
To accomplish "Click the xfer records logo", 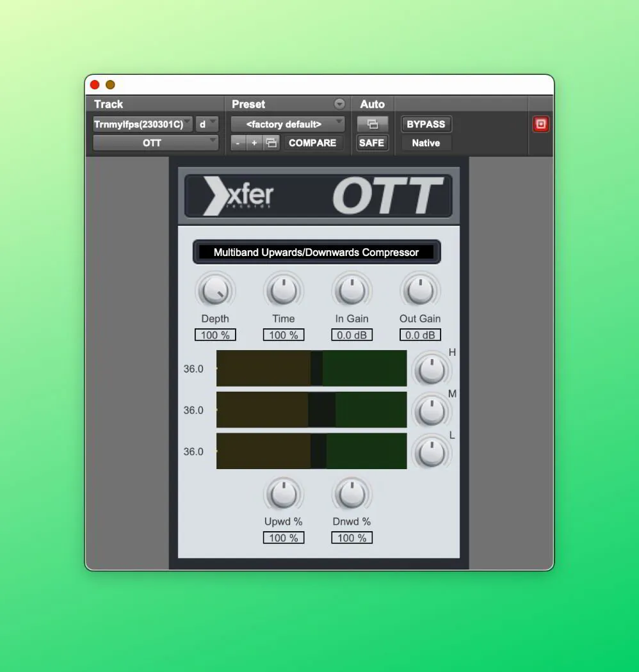I will (x=238, y=195).
